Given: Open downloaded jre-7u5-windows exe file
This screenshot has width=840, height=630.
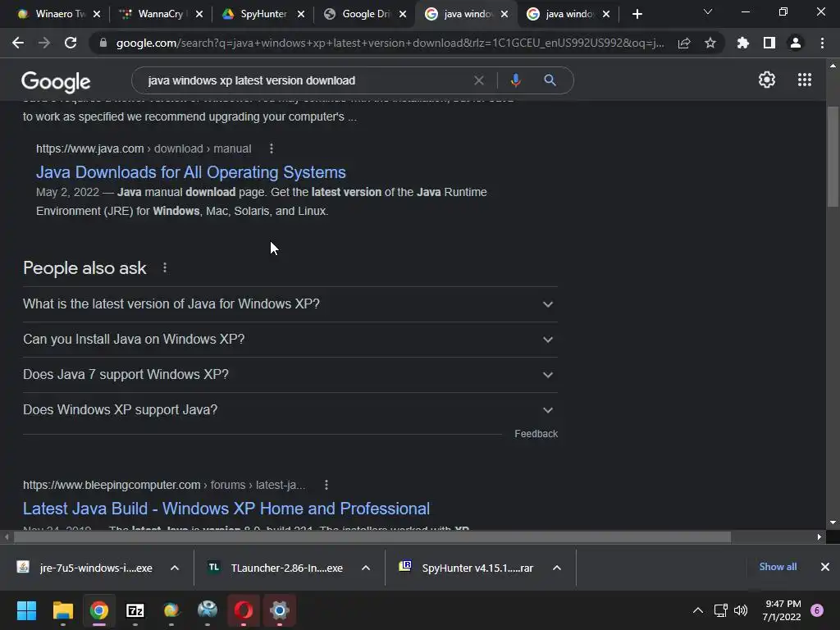Looking at the screenshot, I should click(x=85, y=568).
